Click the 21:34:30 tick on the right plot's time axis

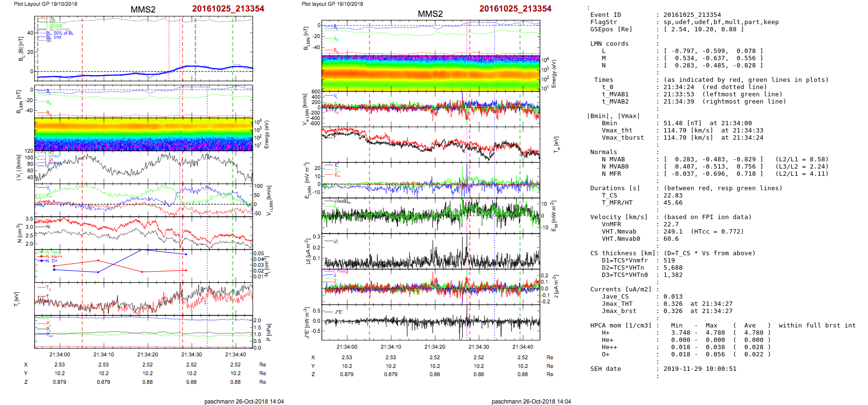[478, 347]
